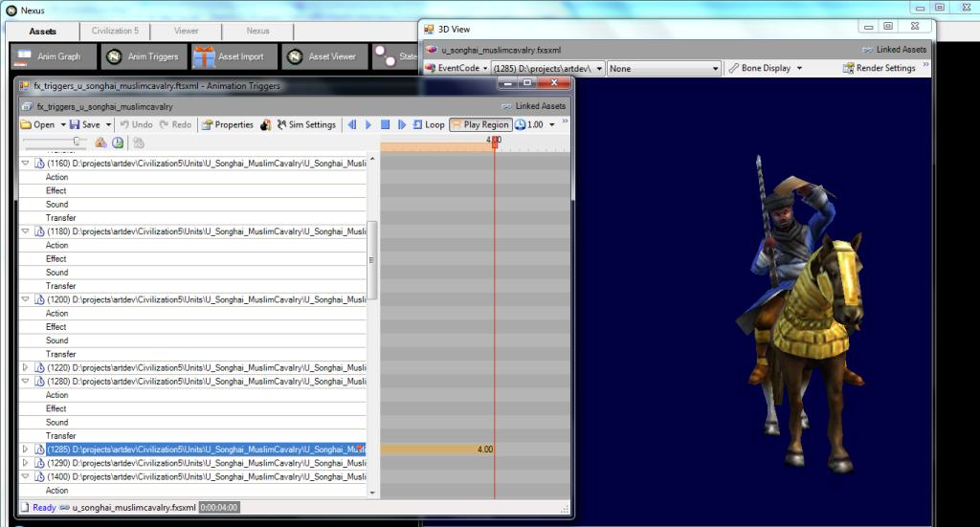Screen dimensions: 980x527
Task: Switch to the Nexus tab
Action: point(257,31)
